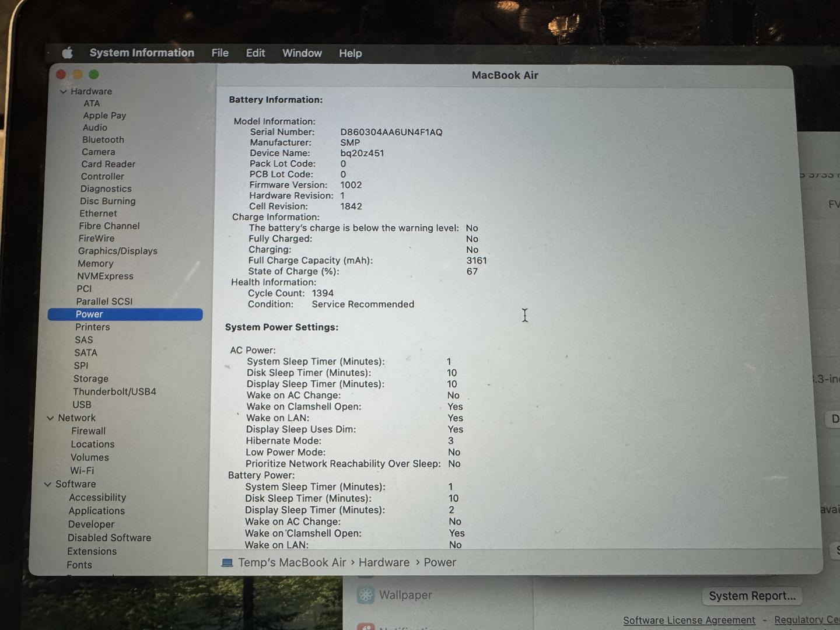Select Disc Burning in the sidebar

(108, 201)
